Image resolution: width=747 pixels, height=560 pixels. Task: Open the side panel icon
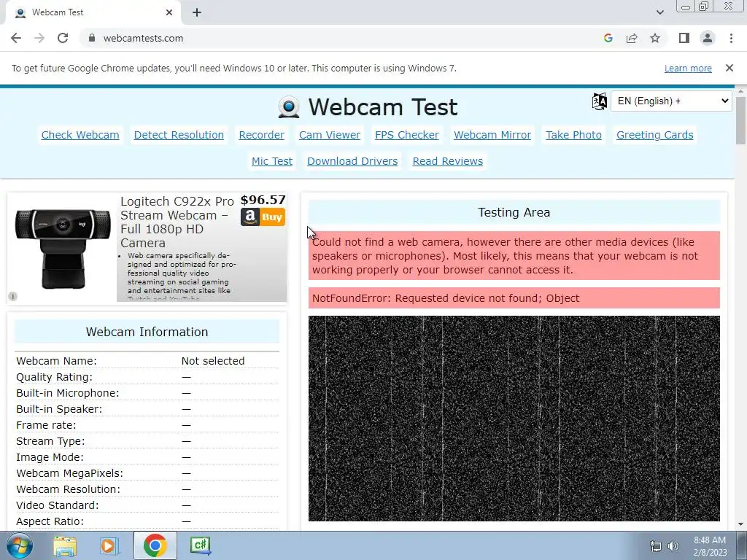click(684, 38)
